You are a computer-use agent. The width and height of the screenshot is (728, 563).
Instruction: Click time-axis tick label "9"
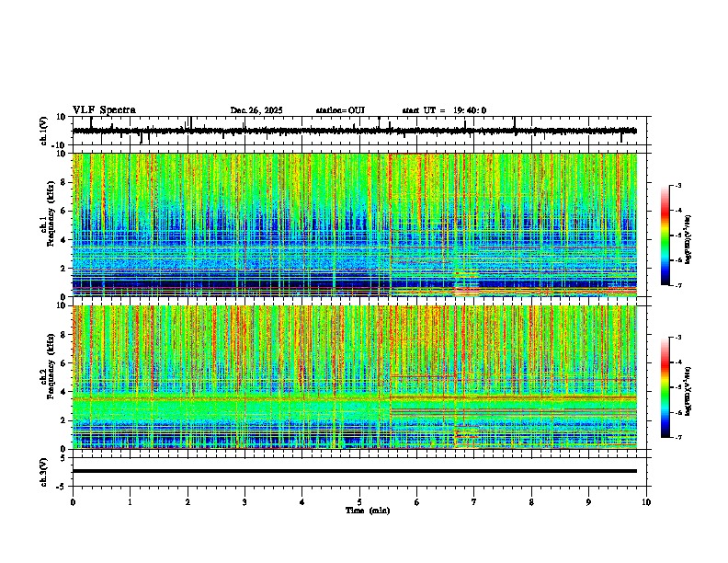coord(588,502)
